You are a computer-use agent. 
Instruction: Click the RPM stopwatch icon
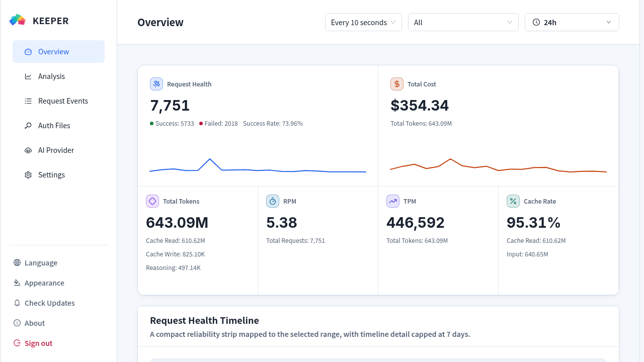pyautogui.click(x=273, y=201)
